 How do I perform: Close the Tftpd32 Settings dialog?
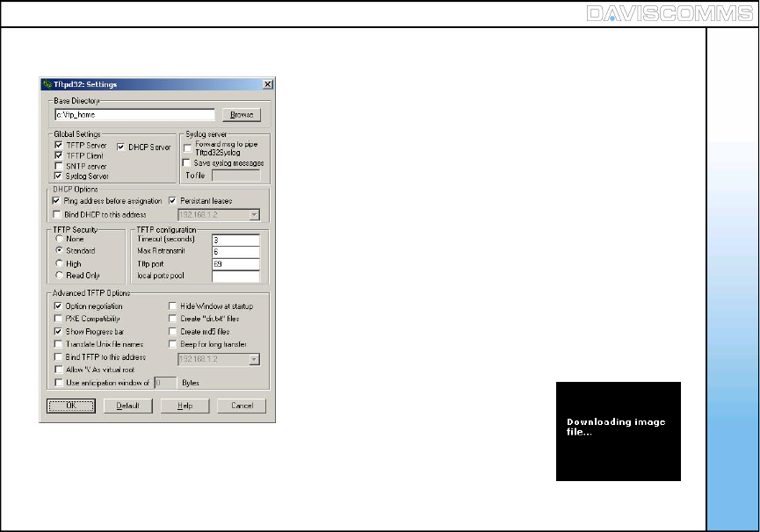pos(267,84)
